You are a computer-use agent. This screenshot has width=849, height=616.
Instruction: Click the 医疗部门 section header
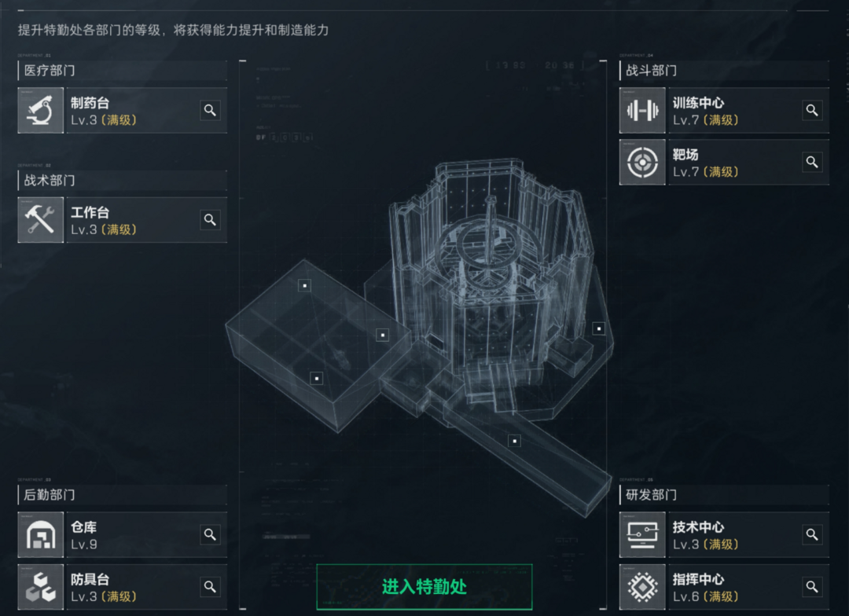click(123, 71)
